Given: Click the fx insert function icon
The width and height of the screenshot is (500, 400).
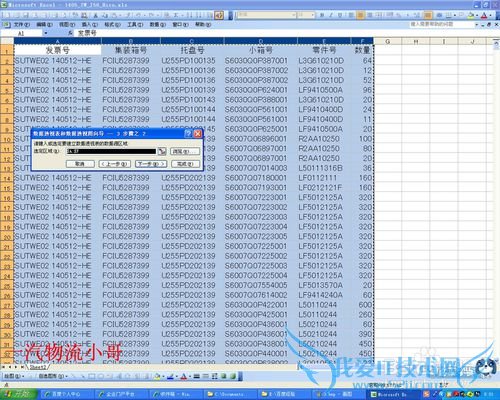Looking at the screenshot, I should pos(70,33).
